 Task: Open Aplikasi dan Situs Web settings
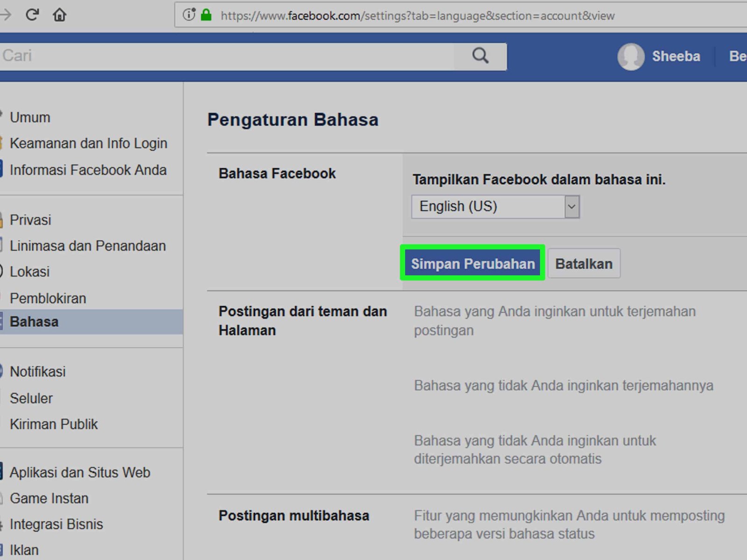pyautogui.click(x=80, y=472)
